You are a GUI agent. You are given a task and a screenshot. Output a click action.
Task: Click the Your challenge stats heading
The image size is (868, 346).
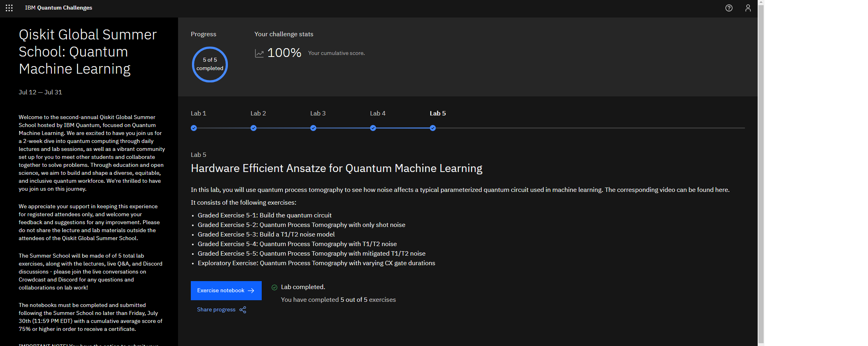(x=284, y=34)
